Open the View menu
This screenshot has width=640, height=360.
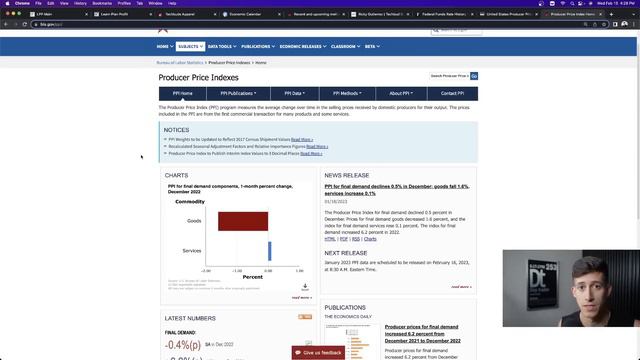pos(64,3)
